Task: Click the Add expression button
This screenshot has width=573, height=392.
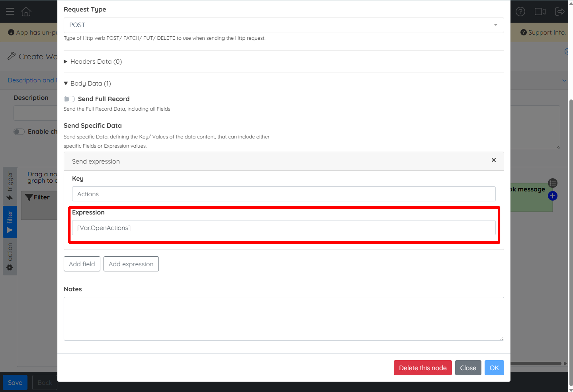Action: coord(131,264)
